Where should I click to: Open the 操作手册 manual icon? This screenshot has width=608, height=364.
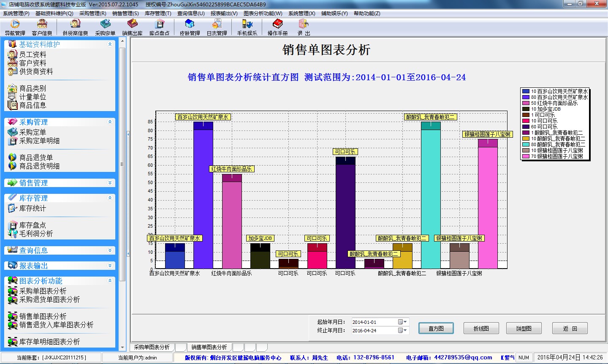[x=277, y=27]
